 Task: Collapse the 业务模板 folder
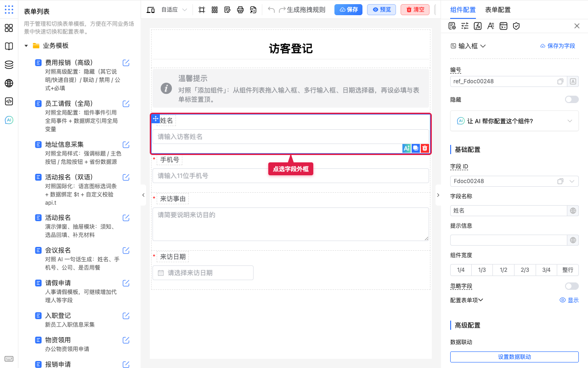[x=26, y=46]
